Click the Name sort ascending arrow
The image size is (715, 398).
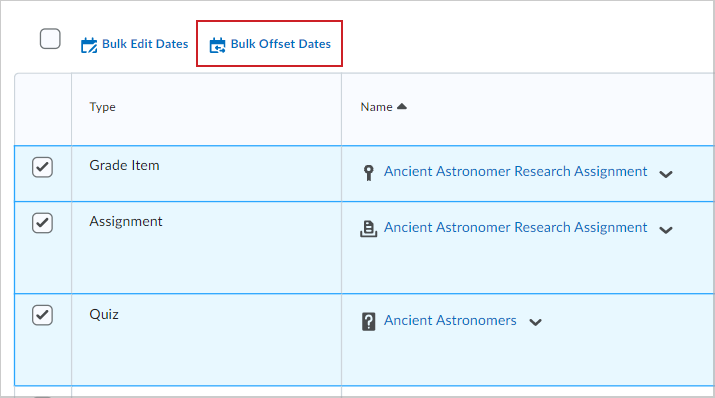click(x=402, y=106)
